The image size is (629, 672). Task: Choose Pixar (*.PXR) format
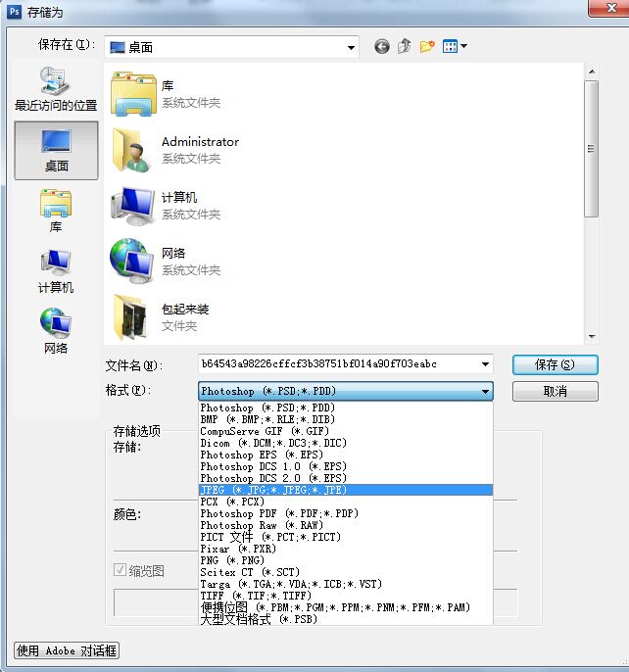coord(346,549)
